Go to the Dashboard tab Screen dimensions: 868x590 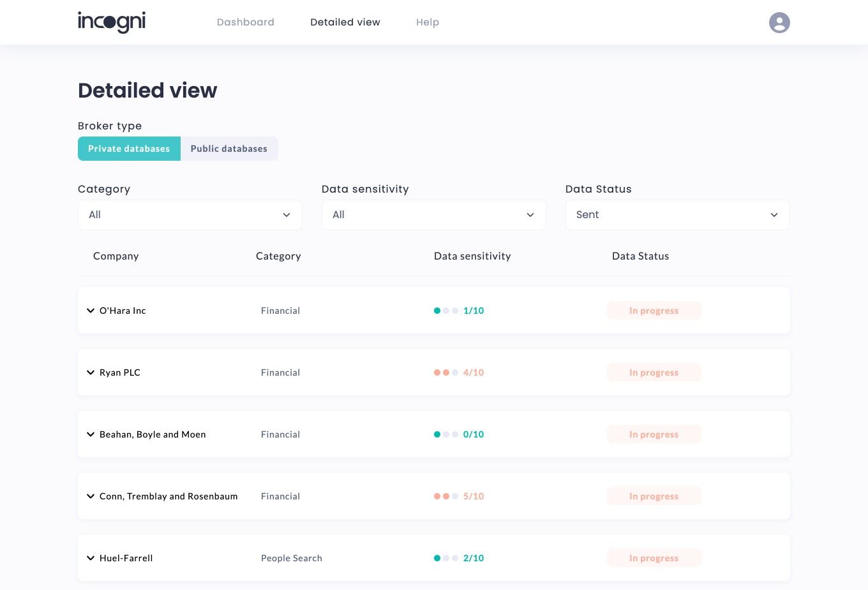tap(246, 22)
